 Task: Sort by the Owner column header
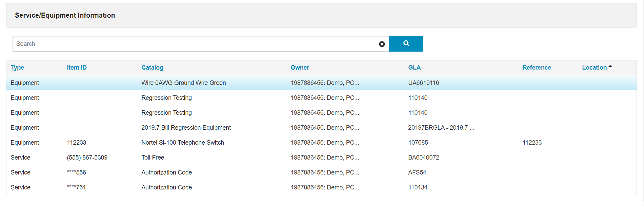pos(300,68)
